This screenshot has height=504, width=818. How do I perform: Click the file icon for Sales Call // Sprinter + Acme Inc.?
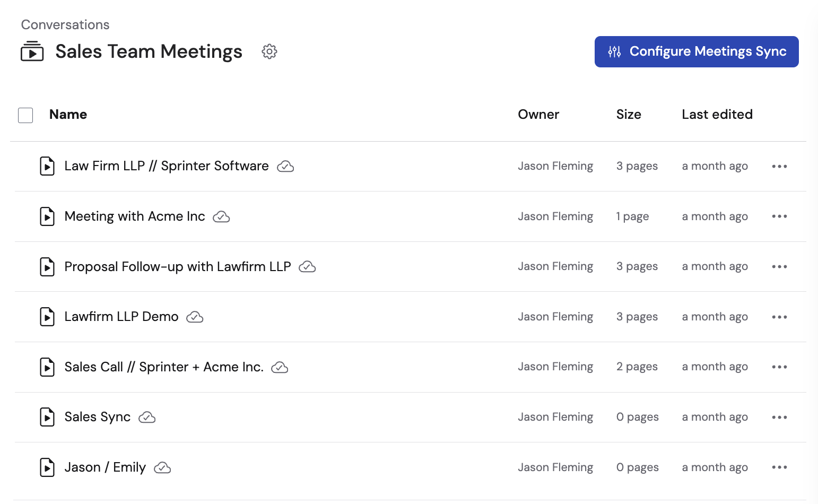click(47, 367)
